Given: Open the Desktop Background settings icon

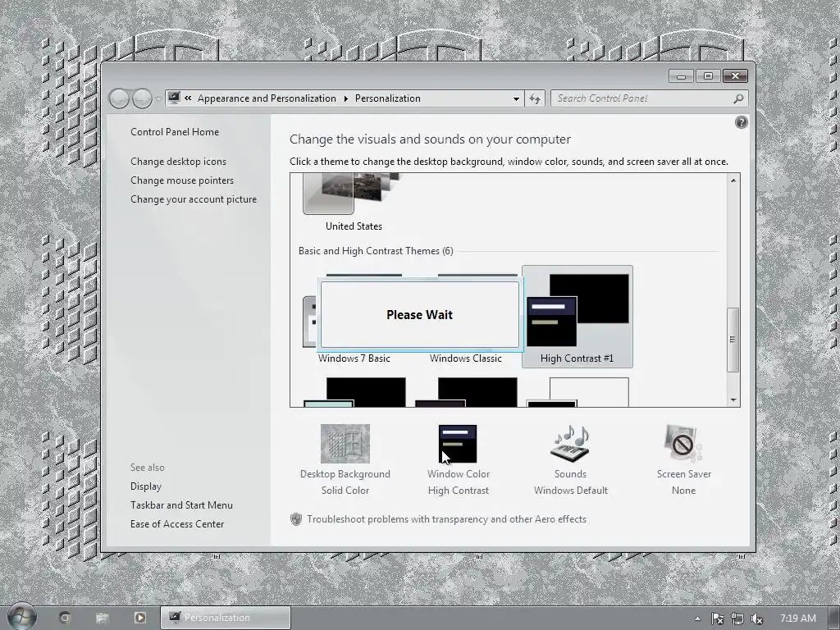Looking at the screenshot, I should pyautogui.click(x=345, y=444).
